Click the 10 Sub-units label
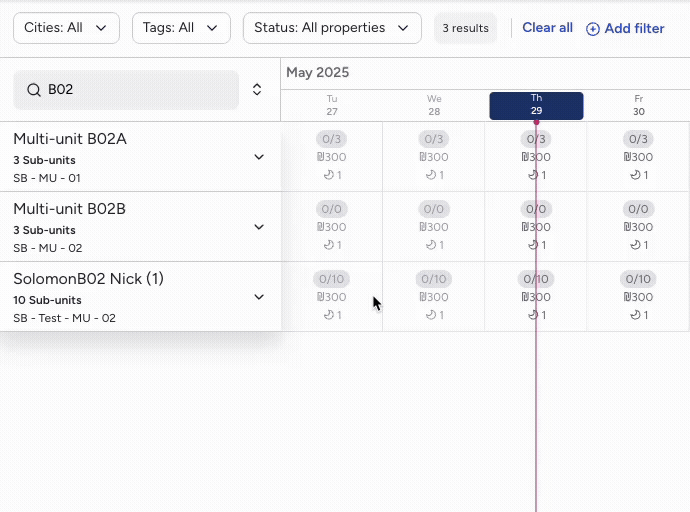Viewport: 690px width, 512px height. (x=47, y=300)
